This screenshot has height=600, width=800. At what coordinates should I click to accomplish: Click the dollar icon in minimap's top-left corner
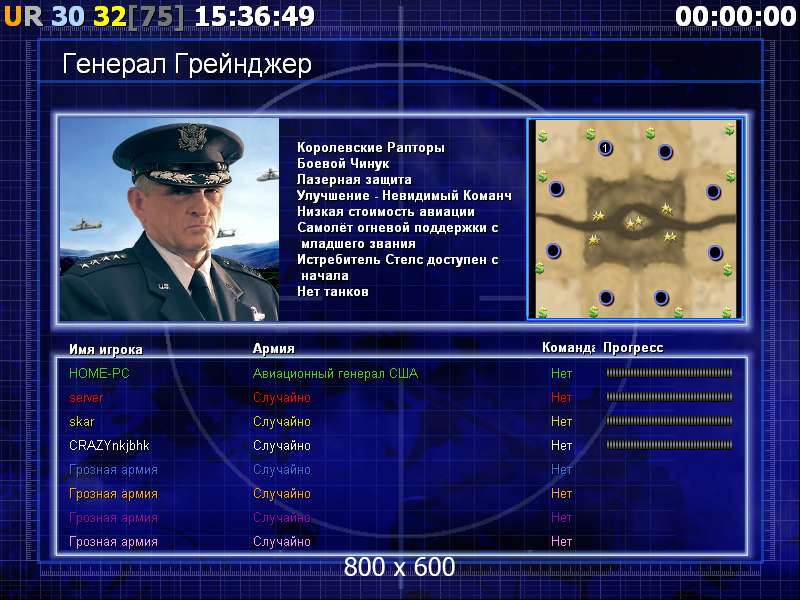pyautogui.click(x=543, y=135)
